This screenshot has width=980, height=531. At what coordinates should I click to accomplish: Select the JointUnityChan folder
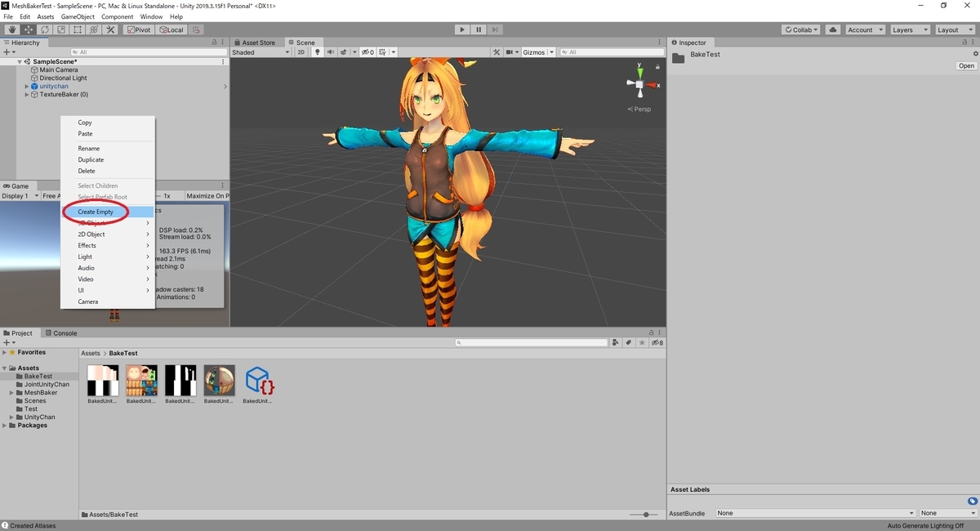[x=47, y=385]
